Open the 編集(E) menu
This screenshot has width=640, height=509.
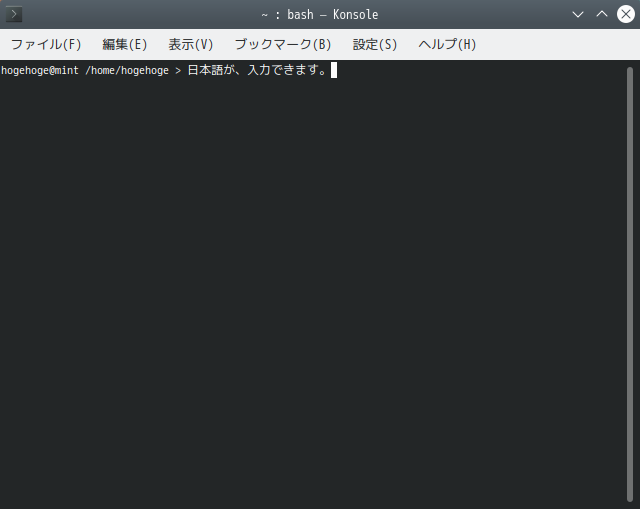tap(124, 44)
